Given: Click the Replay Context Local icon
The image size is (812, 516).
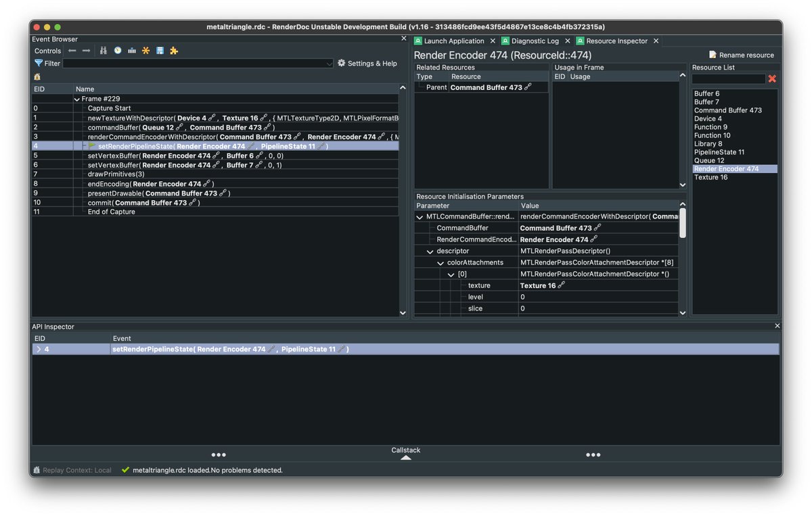Looking at the screenshot, I should (x=37, y=470).
